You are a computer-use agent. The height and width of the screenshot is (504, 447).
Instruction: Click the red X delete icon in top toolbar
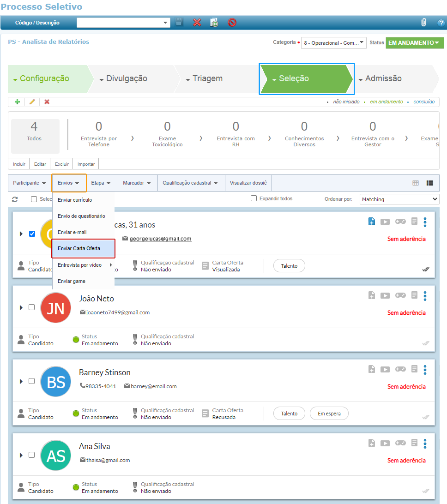coord(197,22)
